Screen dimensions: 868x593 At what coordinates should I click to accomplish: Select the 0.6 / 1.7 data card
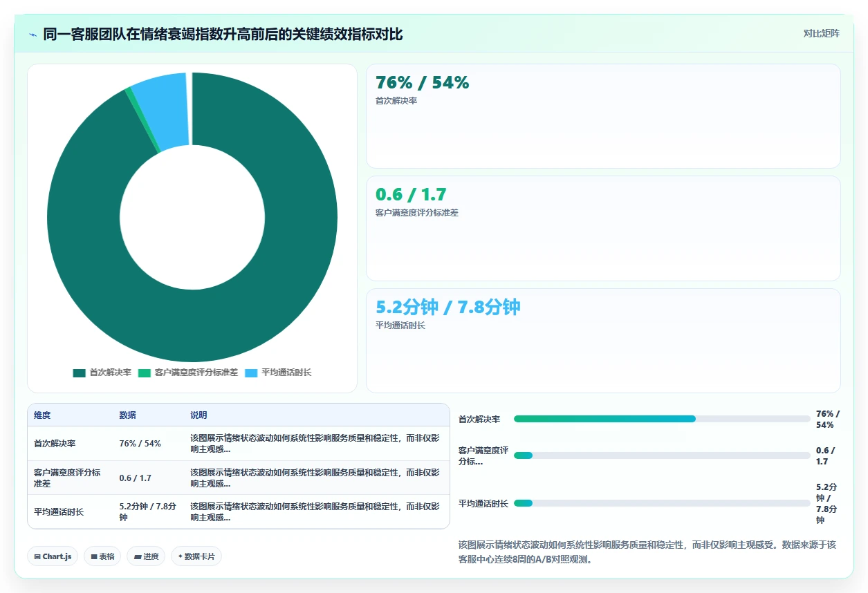(x=603, y=228)
